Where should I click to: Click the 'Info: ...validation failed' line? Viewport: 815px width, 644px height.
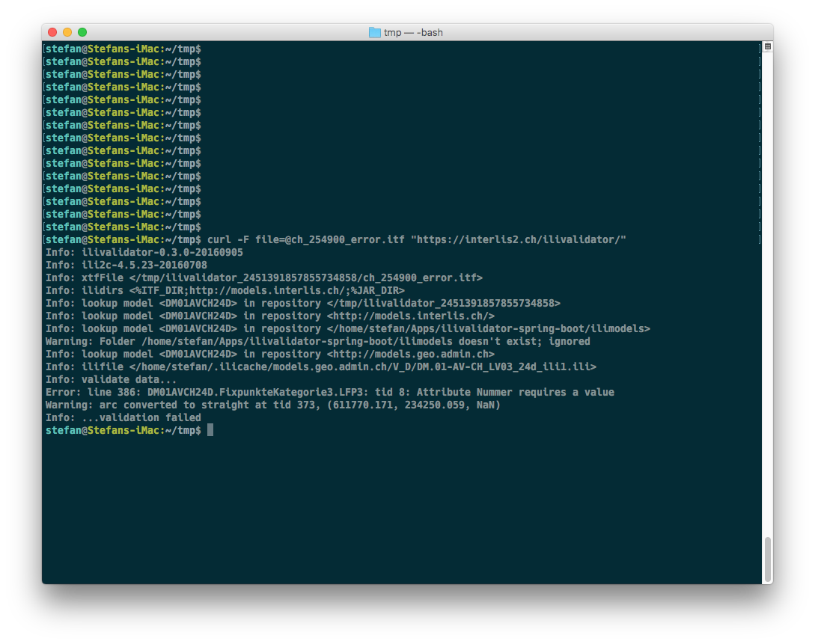point(123,417)
